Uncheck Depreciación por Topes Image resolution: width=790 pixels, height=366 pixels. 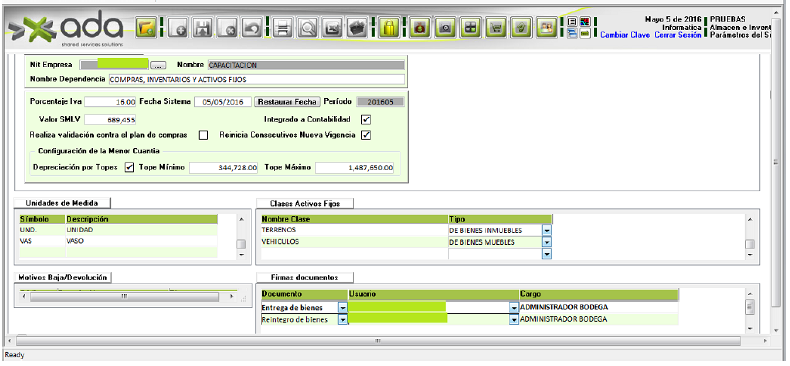(x=129, y=167)
